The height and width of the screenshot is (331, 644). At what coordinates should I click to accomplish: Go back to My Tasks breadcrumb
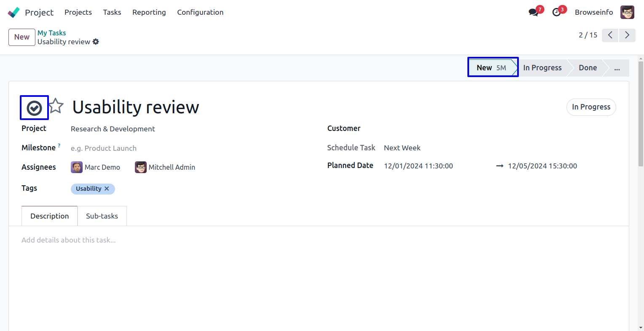51,33
